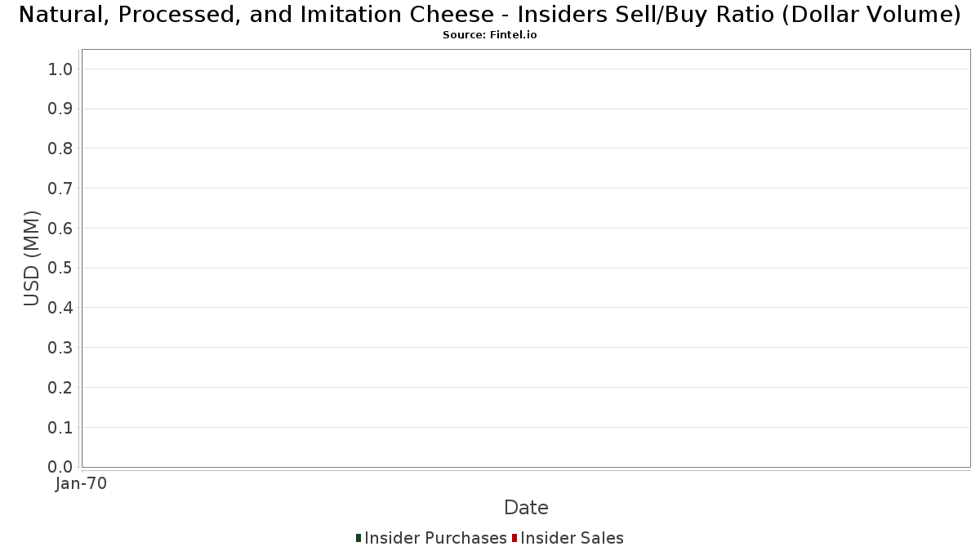Image resolution: width=980 pixels, height=551 pixels.
Task: Toggle the Insider Sales legend label
Action: tap(572, 538)
